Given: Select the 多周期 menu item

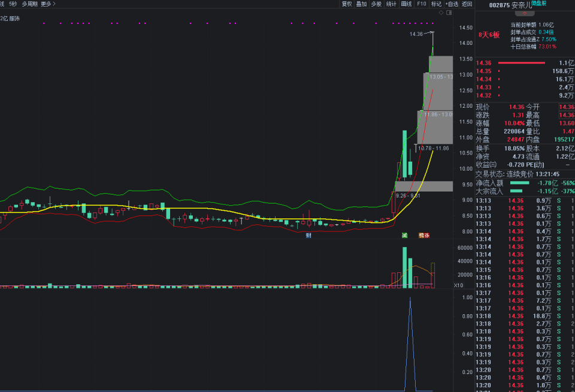Looking at the screenshot, I should 29,4.
